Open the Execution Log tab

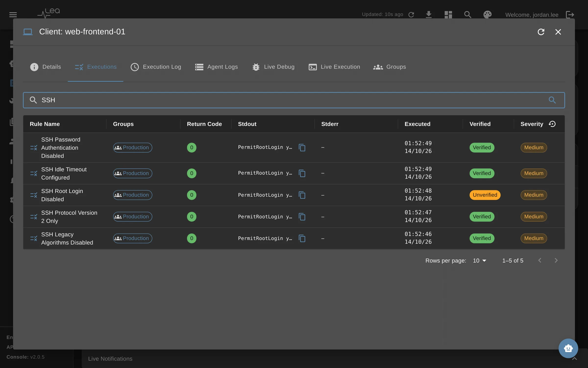pos(156,67)
